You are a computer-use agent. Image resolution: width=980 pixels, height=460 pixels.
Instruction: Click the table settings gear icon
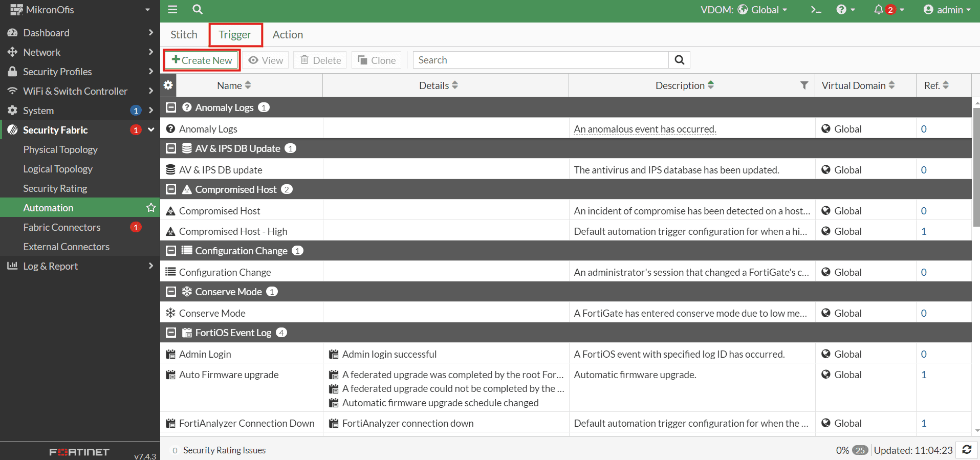[x=168, y=85]
